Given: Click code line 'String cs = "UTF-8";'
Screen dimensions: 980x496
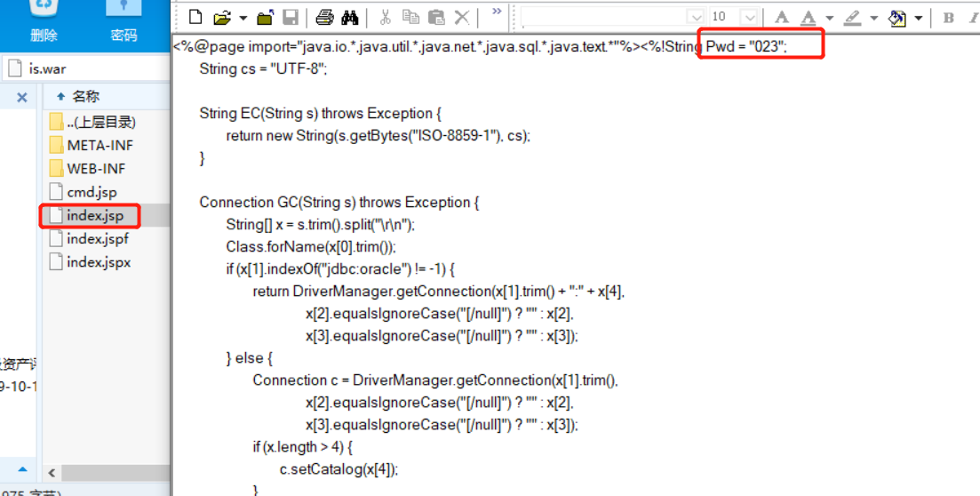Looking at the screenshot, I should [x=263, y=68].
